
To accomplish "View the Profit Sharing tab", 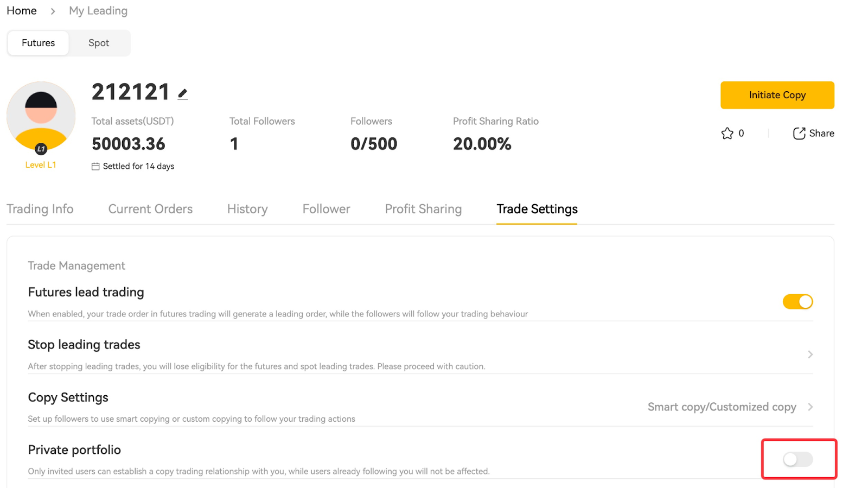I will point(423,209).
